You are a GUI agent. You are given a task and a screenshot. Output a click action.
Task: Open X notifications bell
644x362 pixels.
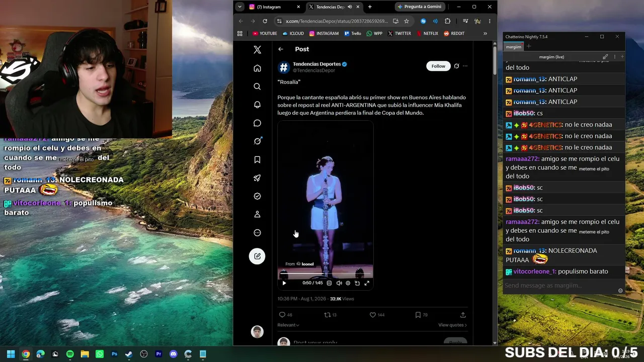(x=257, y=105)
